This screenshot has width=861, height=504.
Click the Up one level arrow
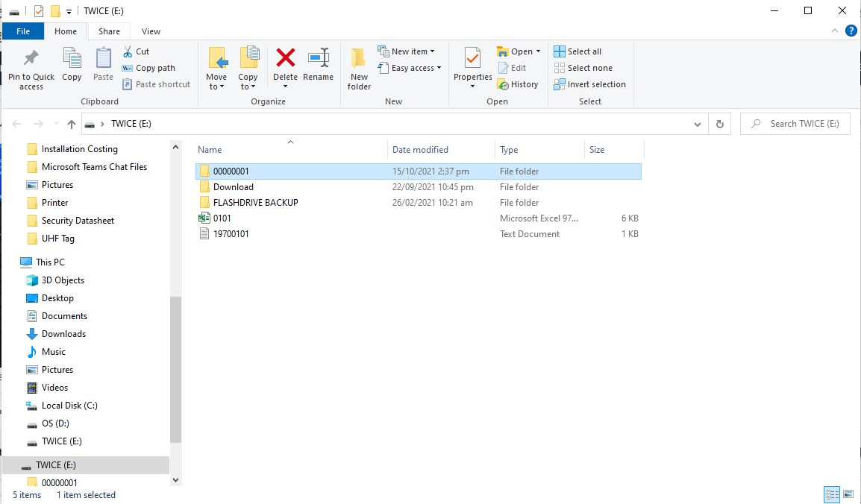click(72, 124)
